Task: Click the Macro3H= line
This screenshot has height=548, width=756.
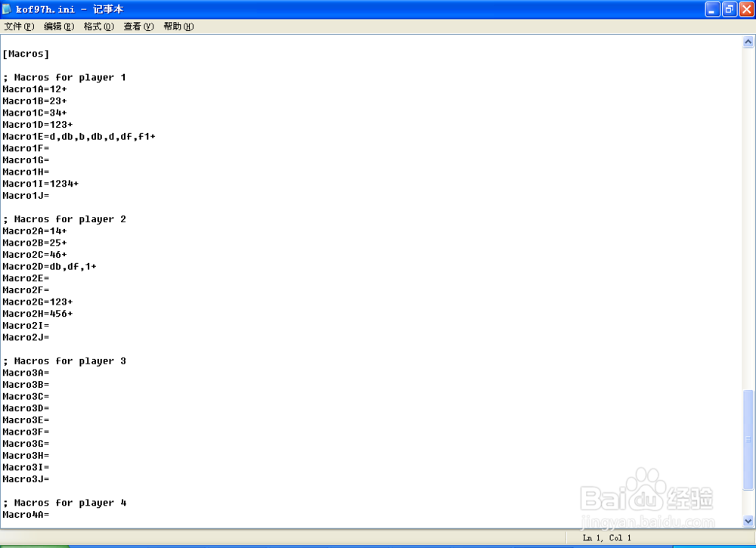Action: (x=26, y=456)
